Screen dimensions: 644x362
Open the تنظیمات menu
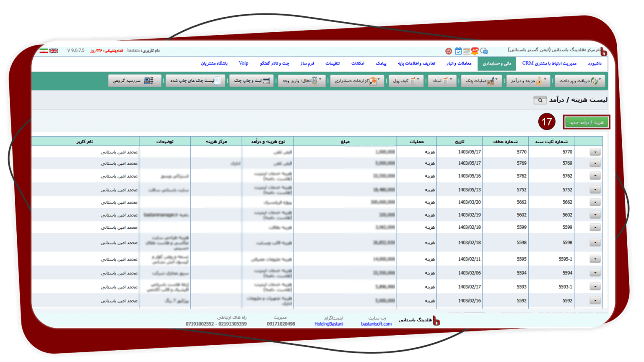[x=332, y=63]
